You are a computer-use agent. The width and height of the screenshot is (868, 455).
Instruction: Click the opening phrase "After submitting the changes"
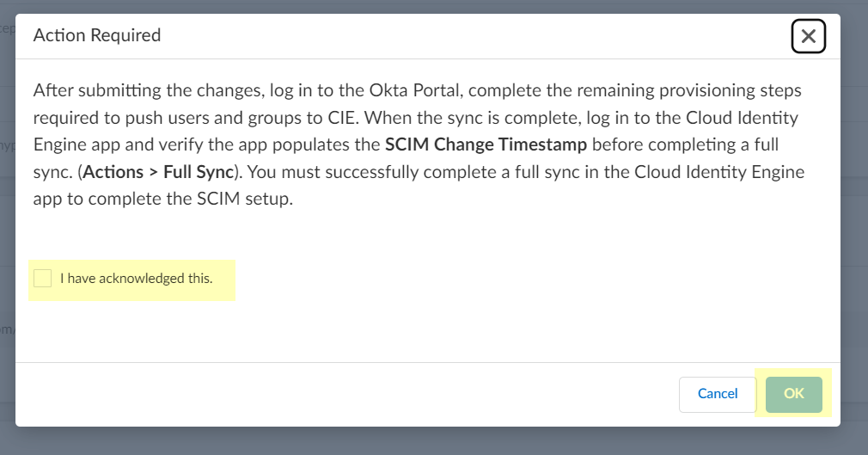(128, 90)
